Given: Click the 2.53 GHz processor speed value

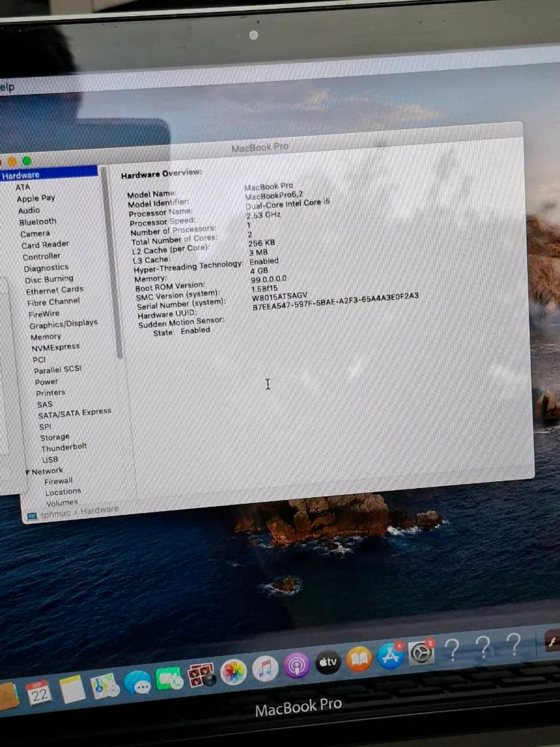Looking at the screenshot, I should pos(263,215).
